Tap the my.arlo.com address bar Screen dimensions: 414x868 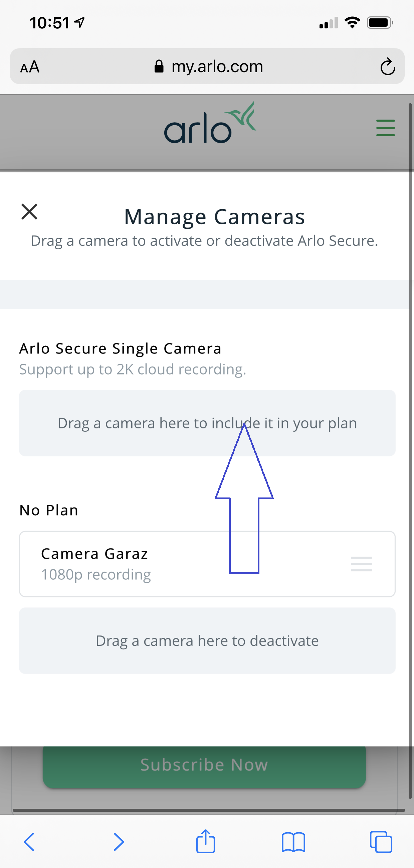(x=217, y=66)
